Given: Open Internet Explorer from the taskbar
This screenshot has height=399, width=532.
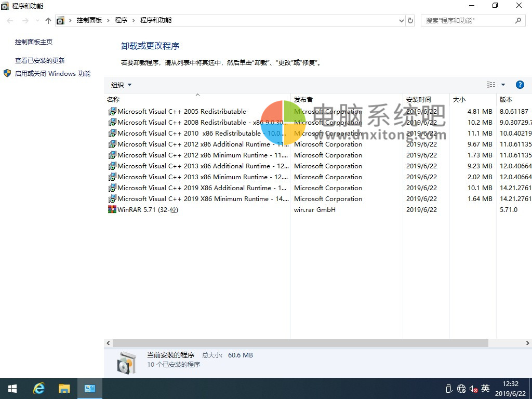Looking at the screenshot, I should [x=39, y=389].
